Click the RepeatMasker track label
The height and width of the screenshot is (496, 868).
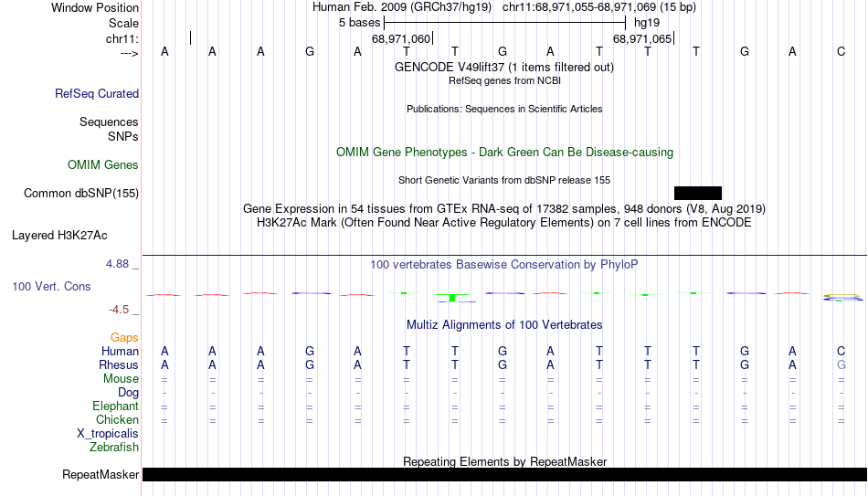point(101,474)
